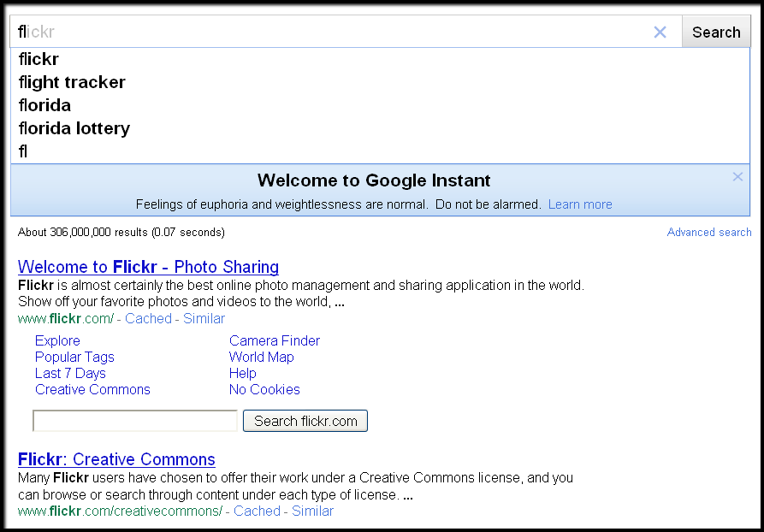This screenshot has width=764, height=532.
Task: Click inside the flickr.com site search field
Action: tap(135, 421)
